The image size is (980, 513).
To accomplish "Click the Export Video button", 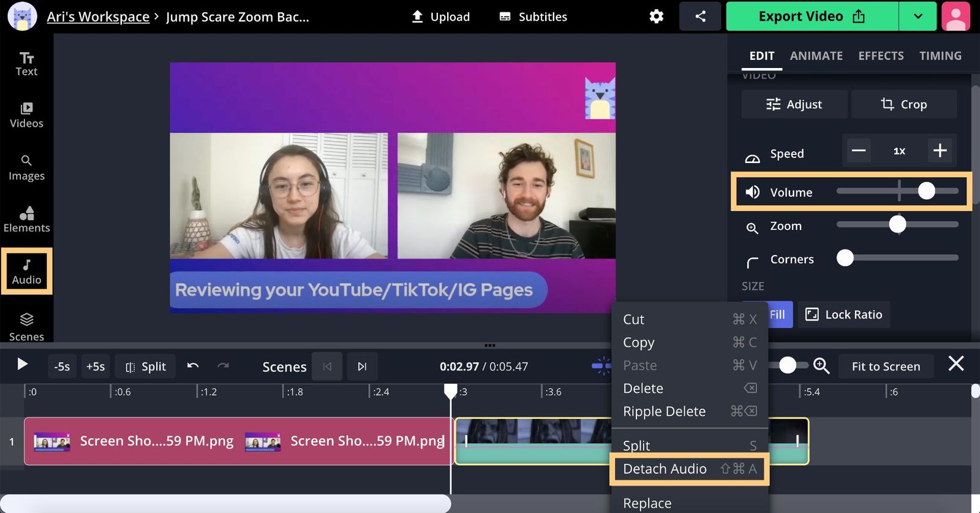I will [x=812, y=17].
